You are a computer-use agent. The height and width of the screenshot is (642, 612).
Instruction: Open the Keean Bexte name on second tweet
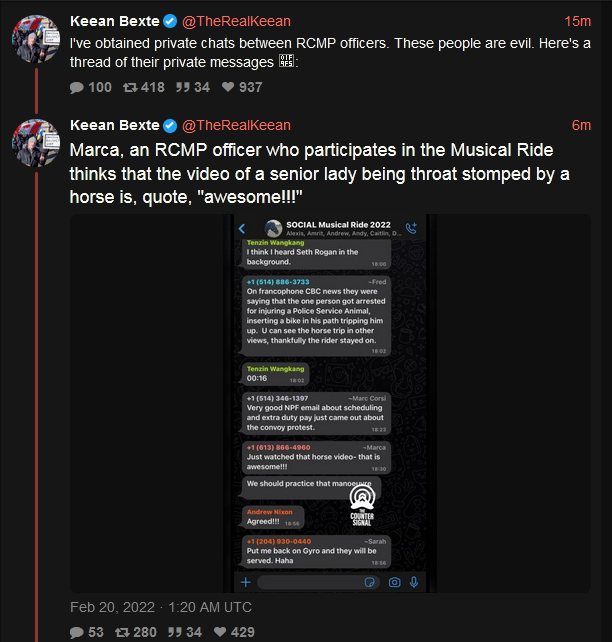pos(115,125)
